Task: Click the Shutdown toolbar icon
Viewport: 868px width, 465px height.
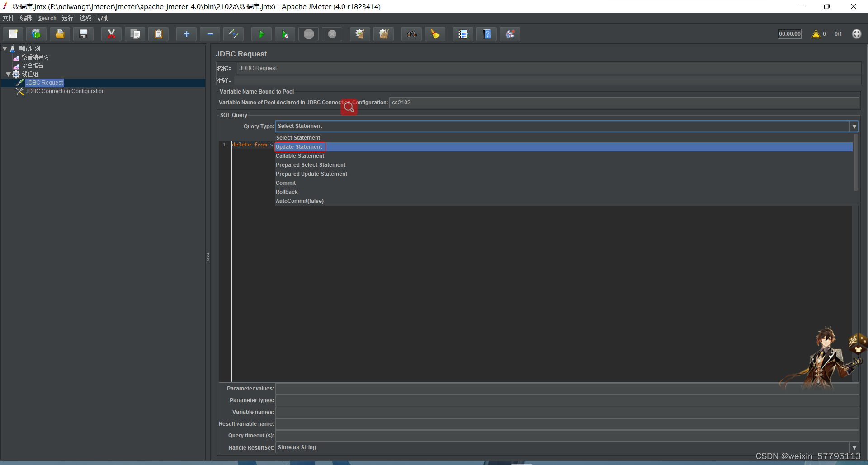Action: (x=332, y=34)
